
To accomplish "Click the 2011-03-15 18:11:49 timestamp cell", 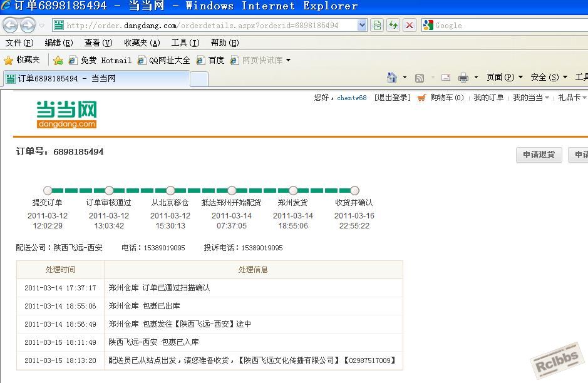I will [x=60, y=342].
